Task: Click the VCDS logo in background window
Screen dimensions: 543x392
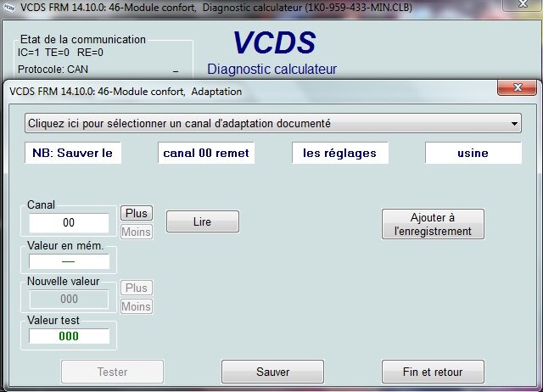Action: coord(274,42)
